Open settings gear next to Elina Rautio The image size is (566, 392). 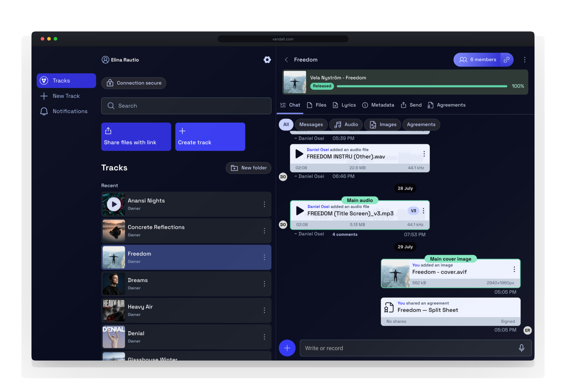pos(267,60)
